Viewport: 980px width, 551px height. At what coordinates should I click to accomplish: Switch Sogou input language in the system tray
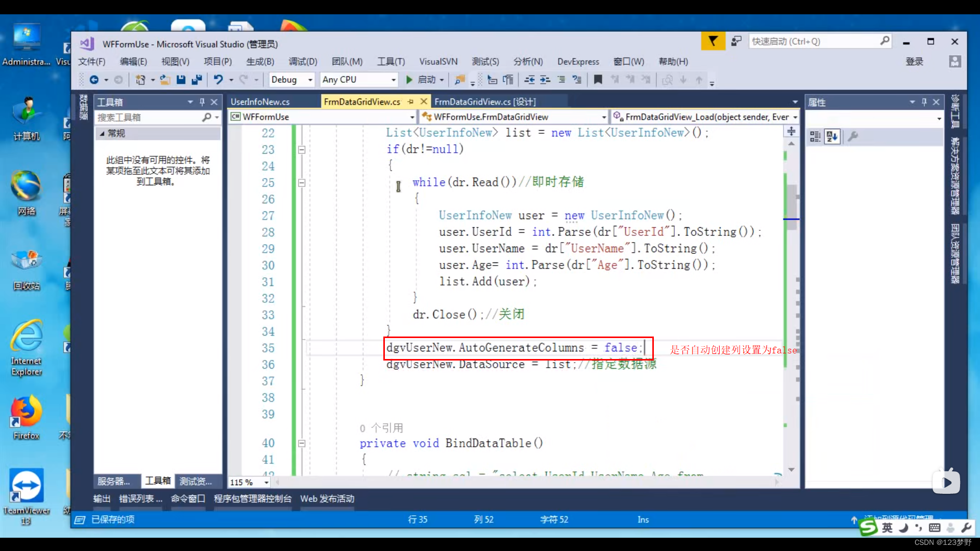887,528
